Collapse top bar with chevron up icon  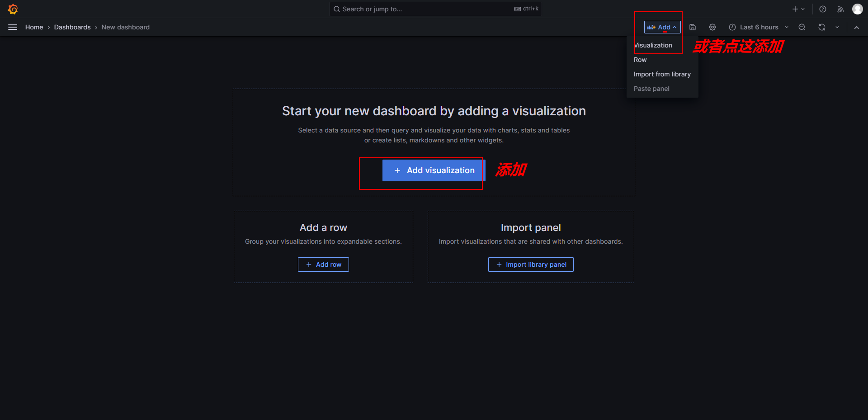(x=857, y=27)
